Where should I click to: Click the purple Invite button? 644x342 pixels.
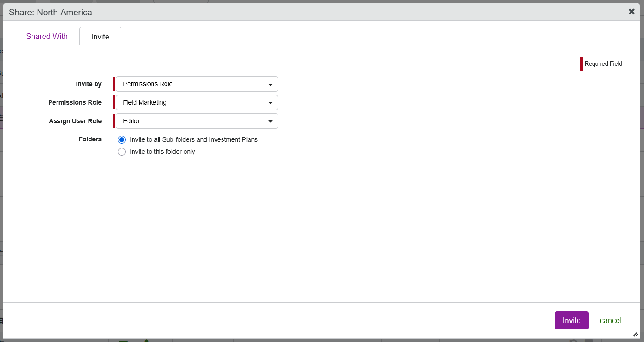[572, 320]
